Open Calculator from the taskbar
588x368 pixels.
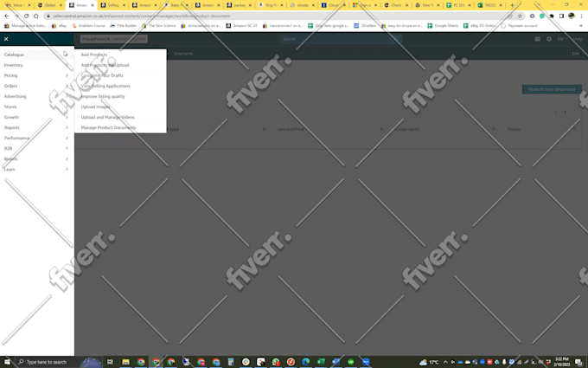click(x=231, y=362)
